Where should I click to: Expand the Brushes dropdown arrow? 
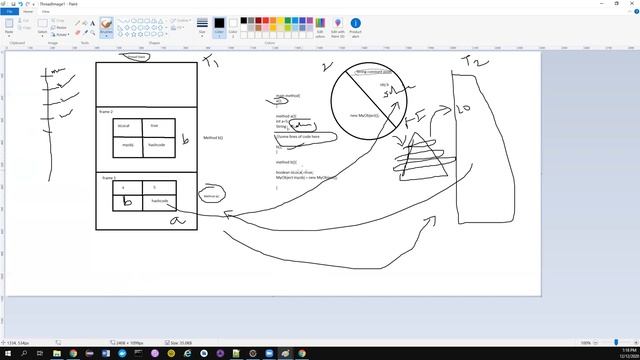click(106, 36)
